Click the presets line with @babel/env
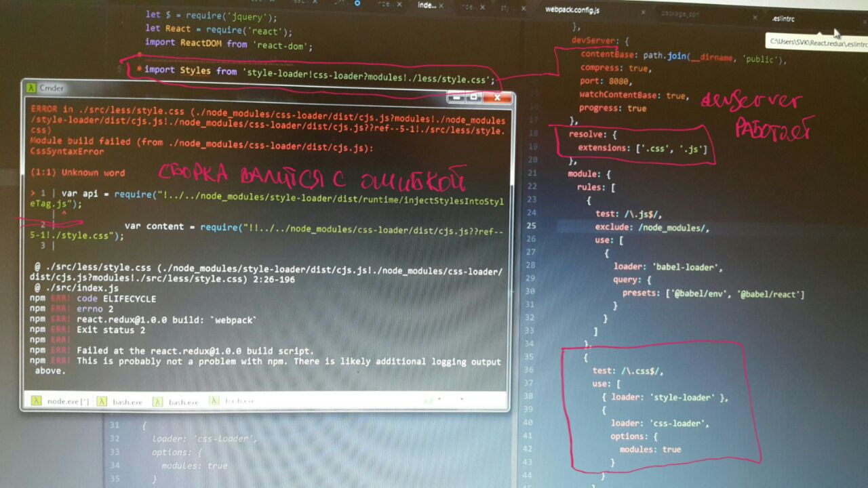This screenshot has width=868, height=488. click(x=713, y=294)
